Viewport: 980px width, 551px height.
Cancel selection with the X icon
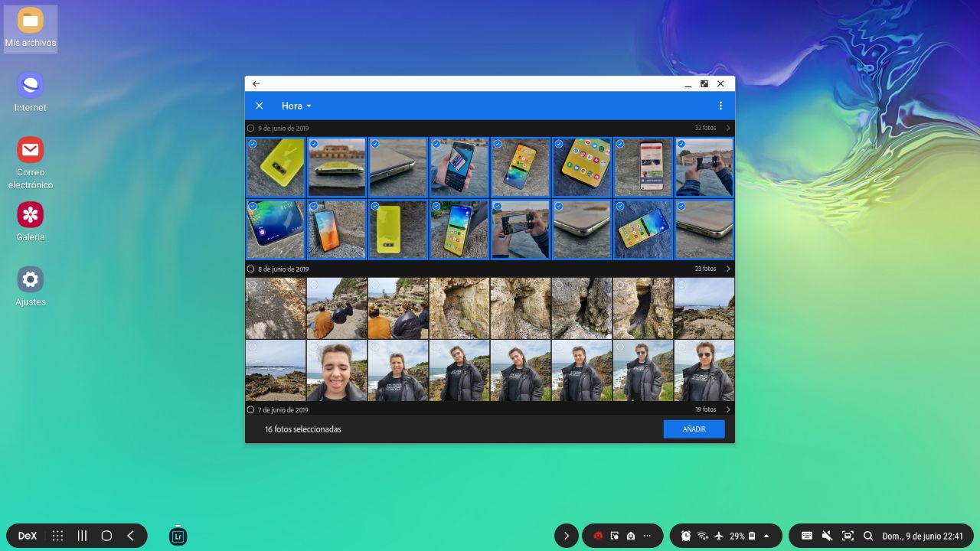[x=259, y=106]
